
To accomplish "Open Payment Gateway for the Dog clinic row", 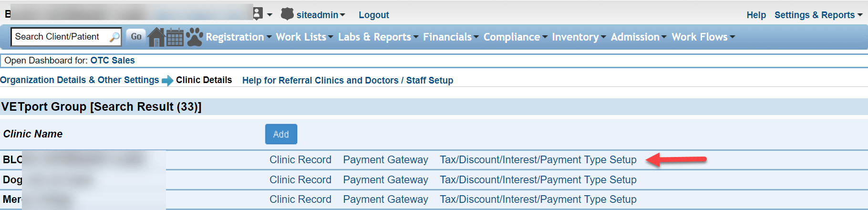I will tap(385, 180).
